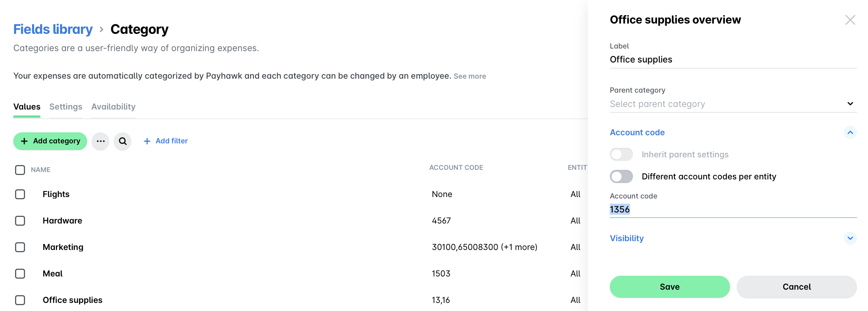
Task: Open the Marketing category row
Action: point(63,247)
